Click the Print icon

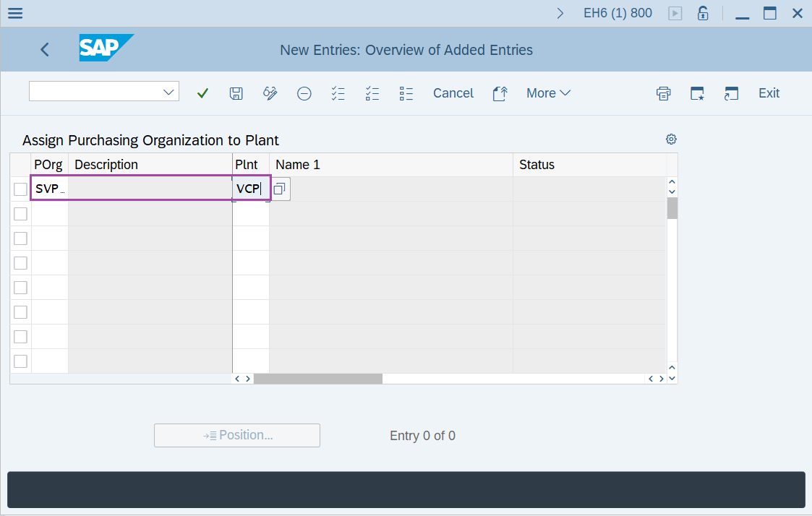click(x=663, y=93)
